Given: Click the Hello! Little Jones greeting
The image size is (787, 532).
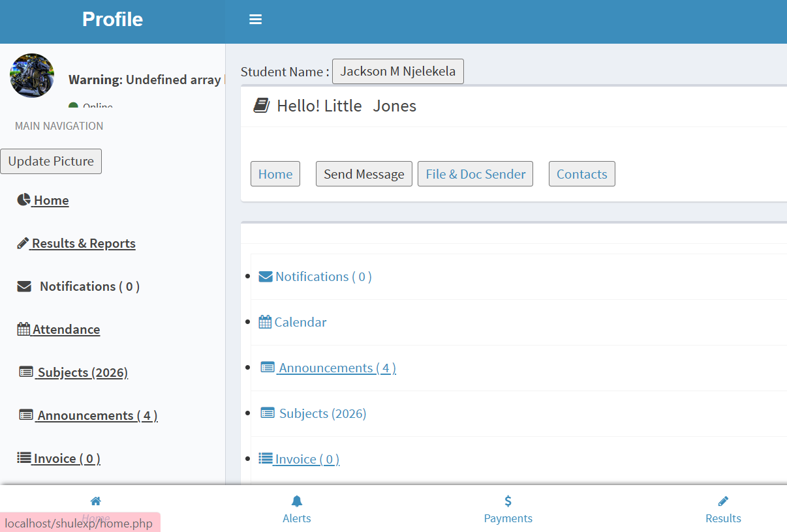Looking at the screenshot, I should pos(347,106).
